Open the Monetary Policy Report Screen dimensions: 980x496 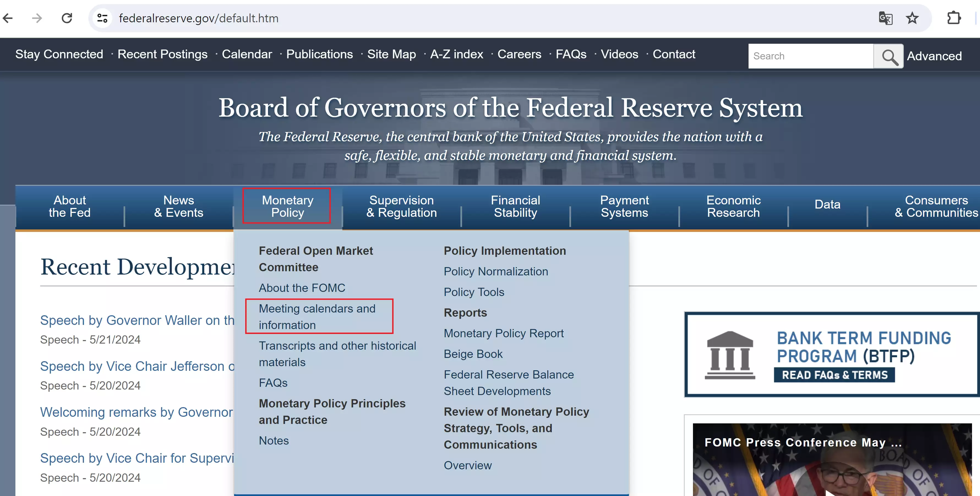(x=504, y=333)
